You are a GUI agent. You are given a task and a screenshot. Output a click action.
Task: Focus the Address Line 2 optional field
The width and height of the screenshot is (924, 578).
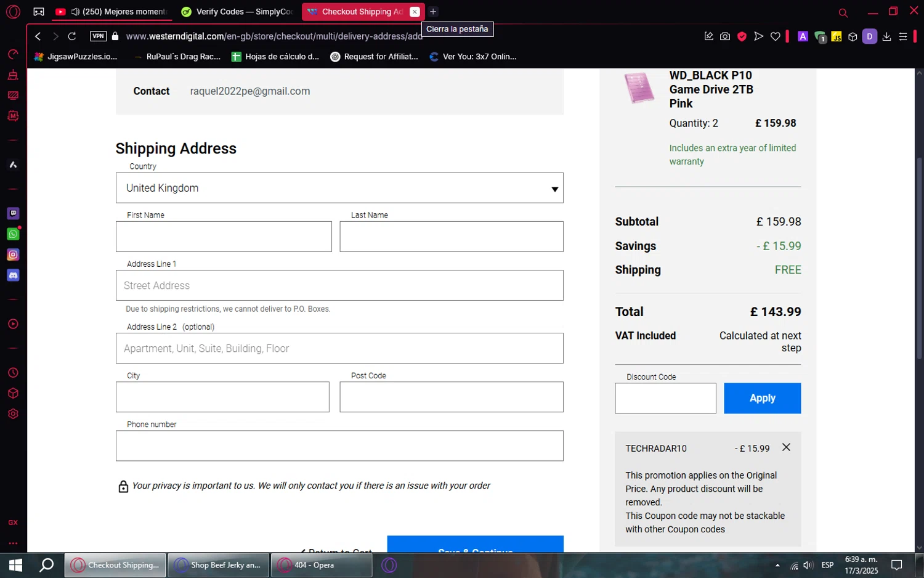tap(339, 348)
